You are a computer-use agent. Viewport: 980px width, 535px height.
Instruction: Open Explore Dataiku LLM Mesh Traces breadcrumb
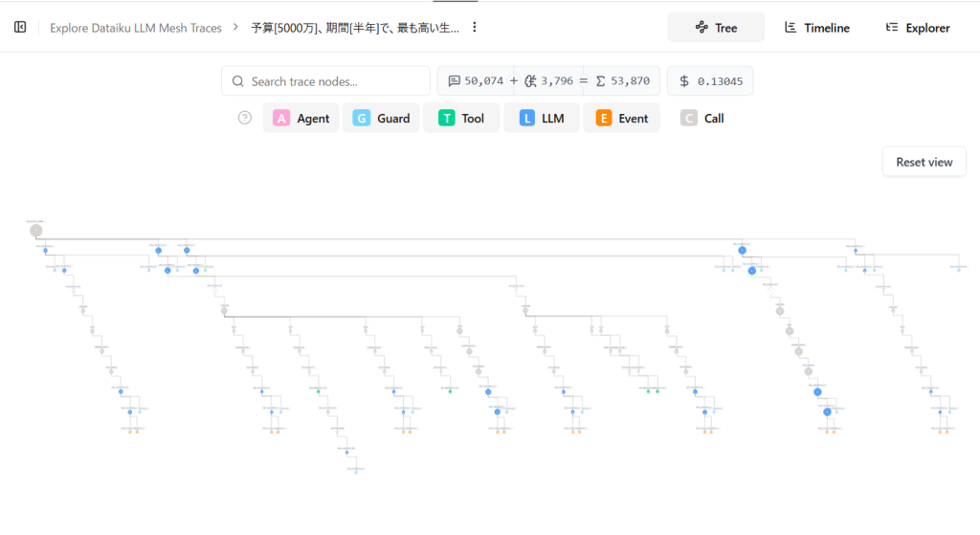pyautogui.click(x=136, y=28)
